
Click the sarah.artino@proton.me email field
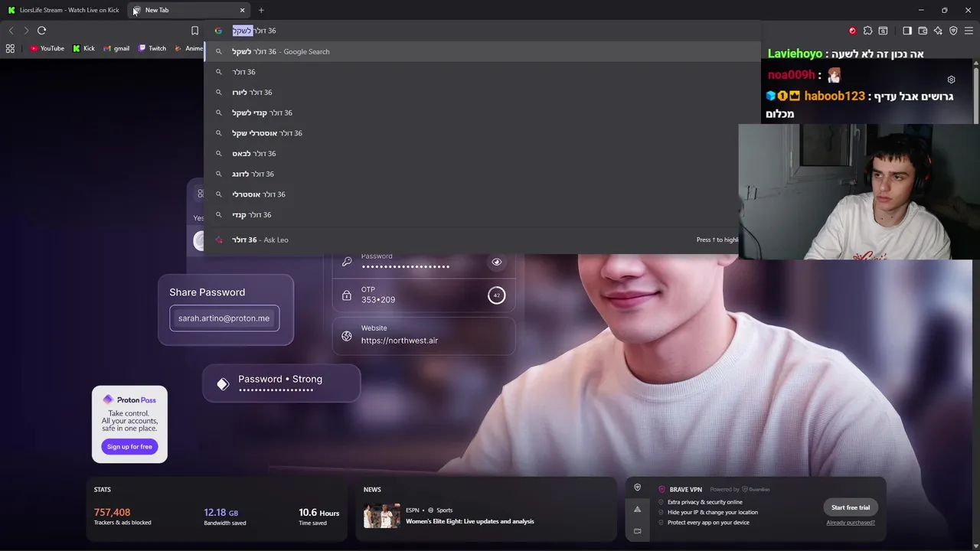pos(224,318)
